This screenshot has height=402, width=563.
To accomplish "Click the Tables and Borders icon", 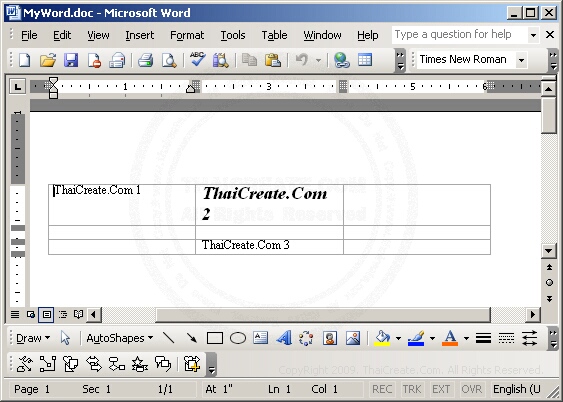I will (365, 60).
